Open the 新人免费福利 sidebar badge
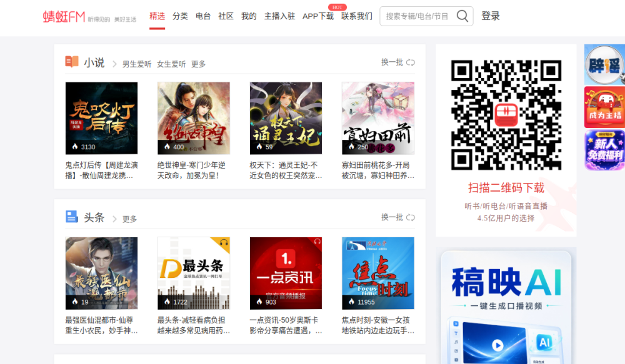The height and width of the screenshot is (364, 625). point(604,150)
